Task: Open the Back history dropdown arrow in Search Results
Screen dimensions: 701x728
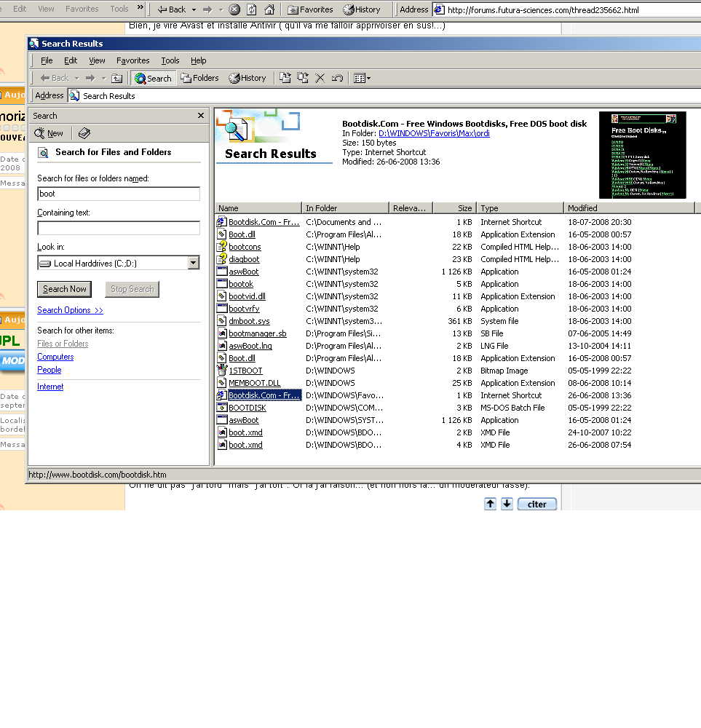Action: [x=77, y=79]
